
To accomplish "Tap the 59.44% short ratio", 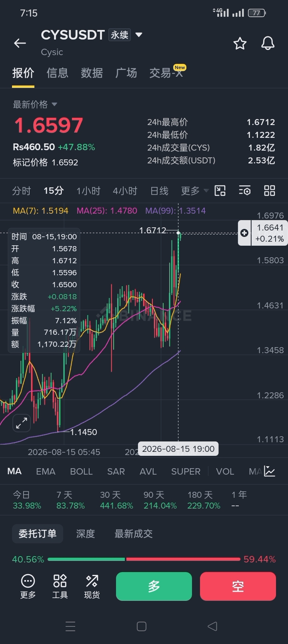I will [260, 559].
